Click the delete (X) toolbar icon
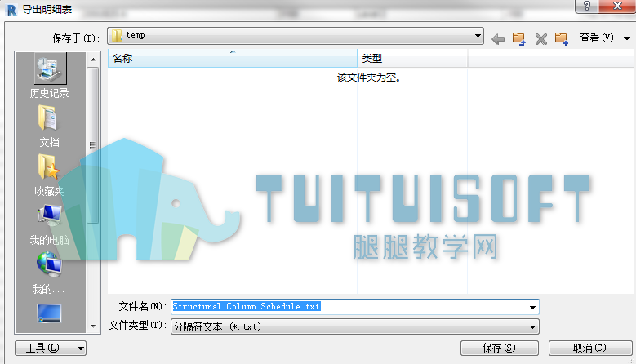Screen dimensions: 636x364 point(541,39)
